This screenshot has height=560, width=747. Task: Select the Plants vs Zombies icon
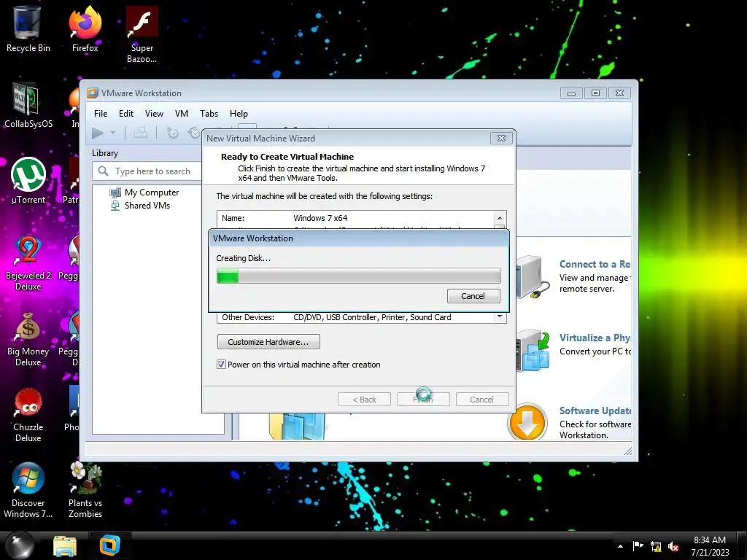click(85, 491)
